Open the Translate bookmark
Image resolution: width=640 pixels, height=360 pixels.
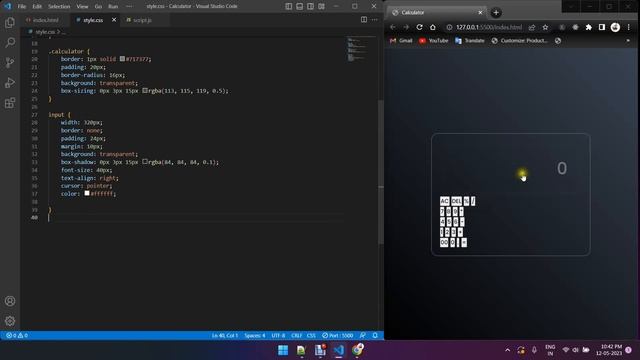click(x=469, y=41)
